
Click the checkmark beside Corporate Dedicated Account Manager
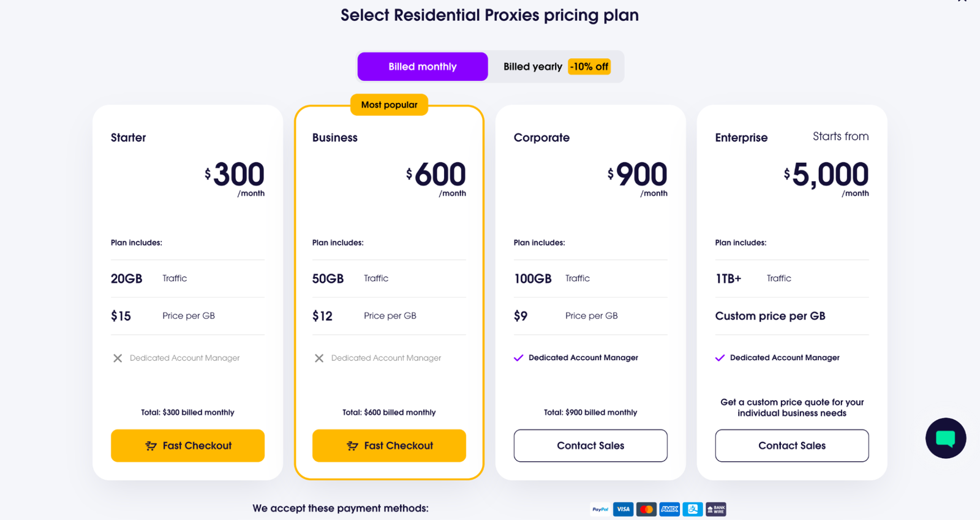[x=518, y=358]
